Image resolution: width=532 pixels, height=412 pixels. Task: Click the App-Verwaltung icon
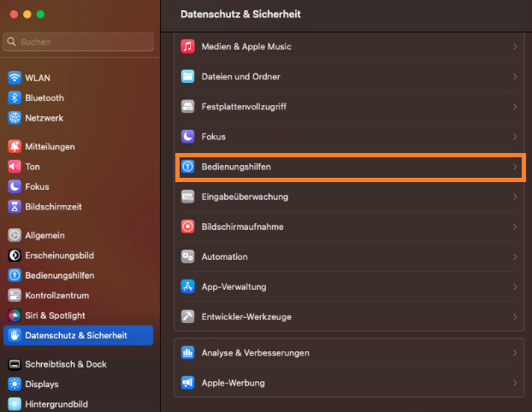click(x=188, y=286)
